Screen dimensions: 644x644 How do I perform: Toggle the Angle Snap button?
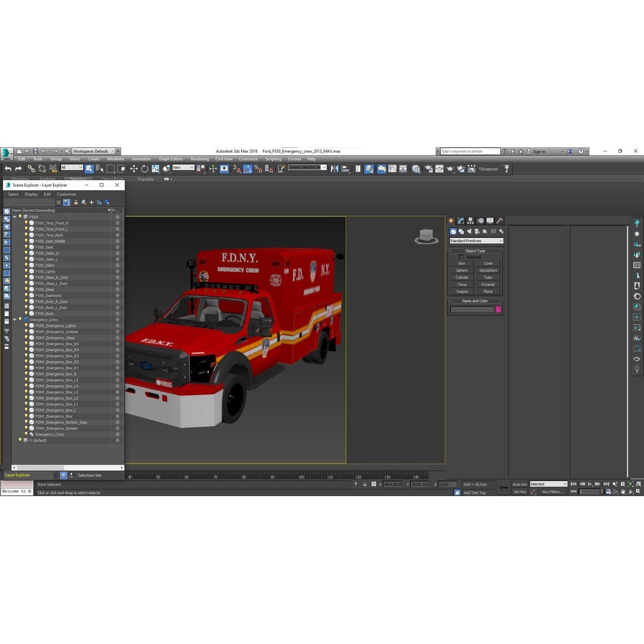247,169
